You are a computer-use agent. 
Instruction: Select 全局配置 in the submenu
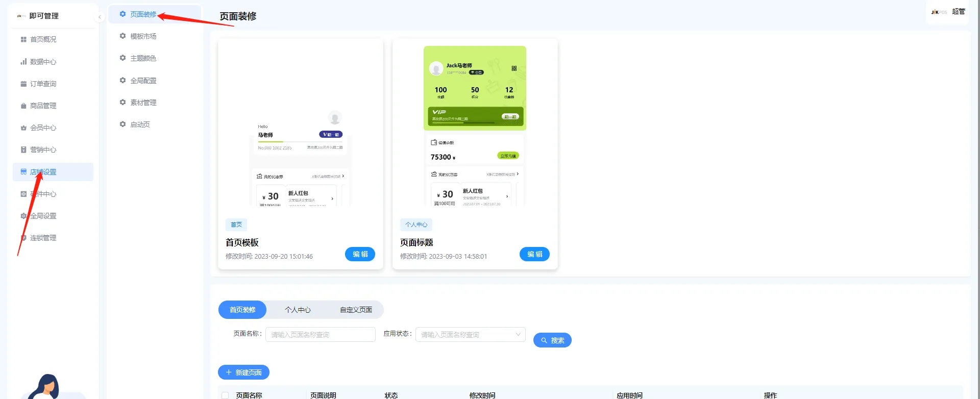[x=143, y=81]
